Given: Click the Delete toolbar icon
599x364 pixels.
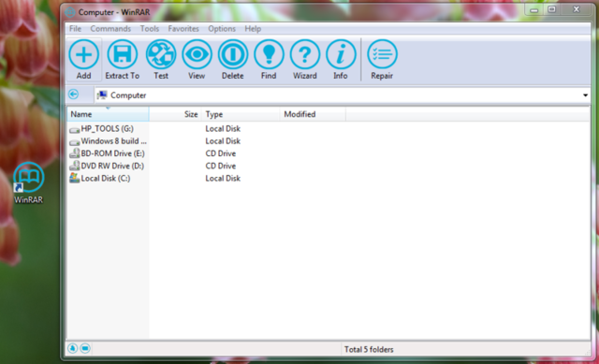Looking at the screenshot, I should [233, 54].
